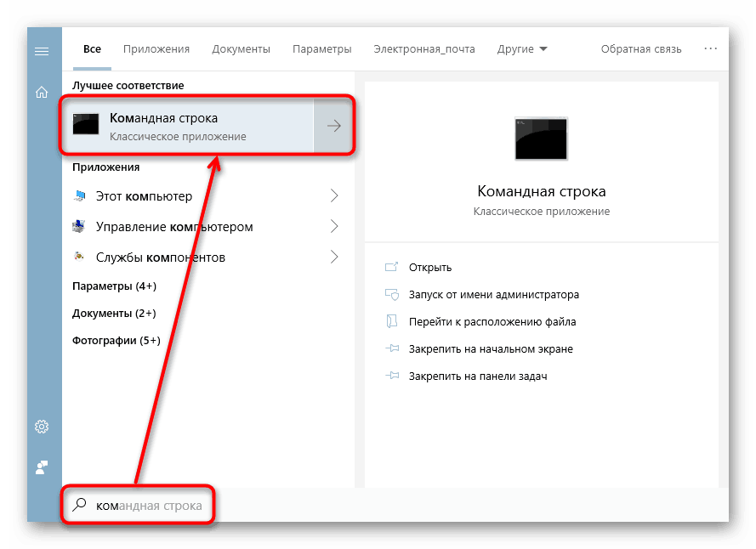Screen dimensions: 756x549
Task: Choose Закрепить на панели задач
Action: (x=478, y=376)
